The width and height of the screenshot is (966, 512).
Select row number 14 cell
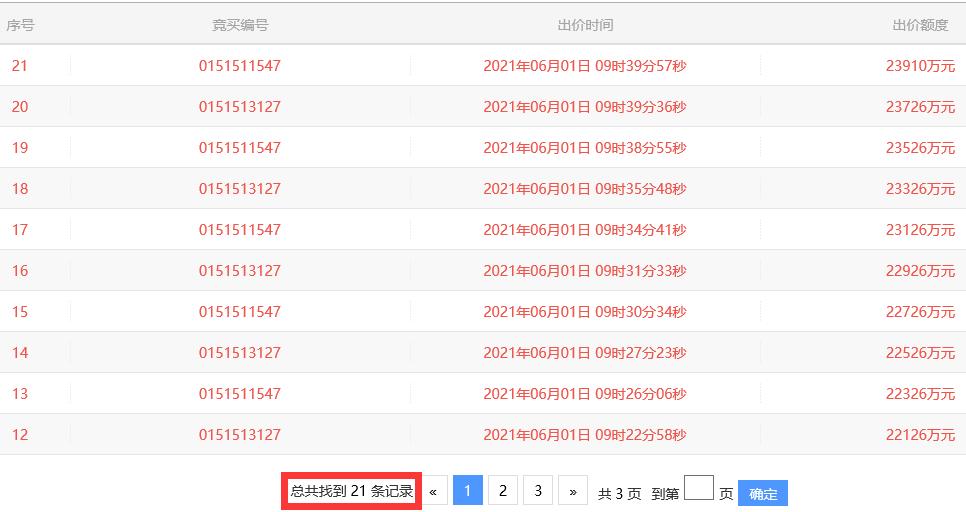tap(20, 352)
